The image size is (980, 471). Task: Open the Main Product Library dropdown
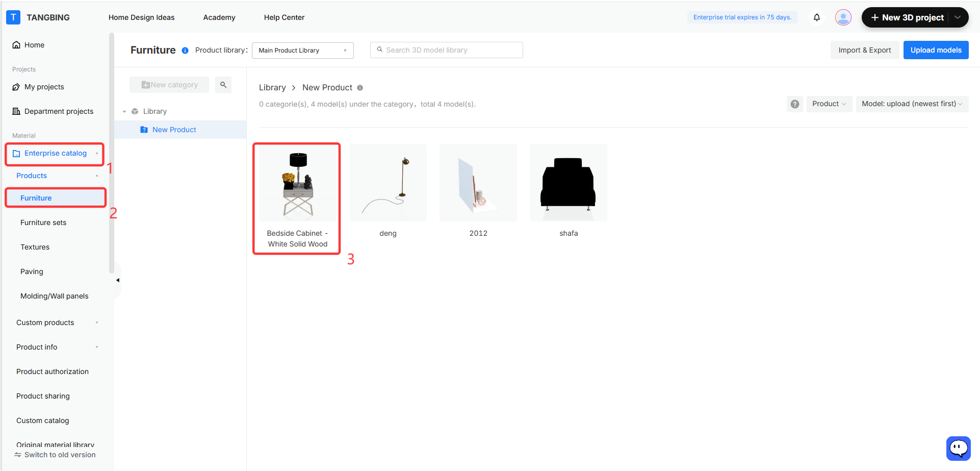point(303,51)
